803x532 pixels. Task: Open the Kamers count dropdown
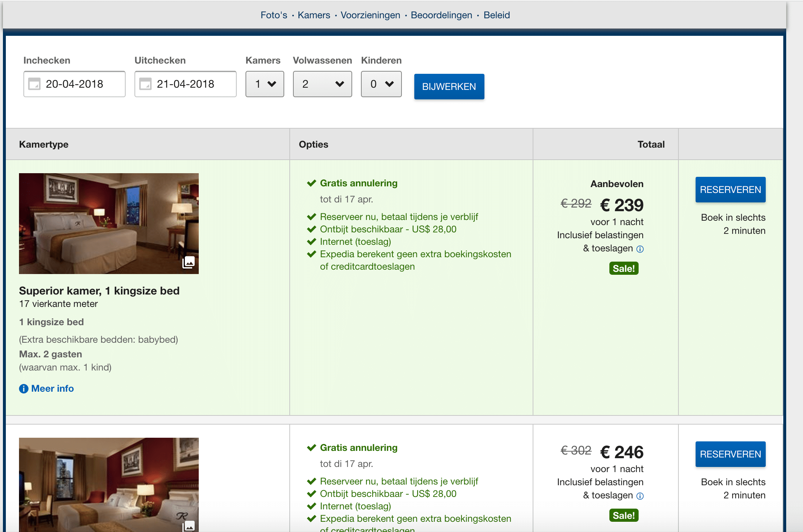coord(265,84)
